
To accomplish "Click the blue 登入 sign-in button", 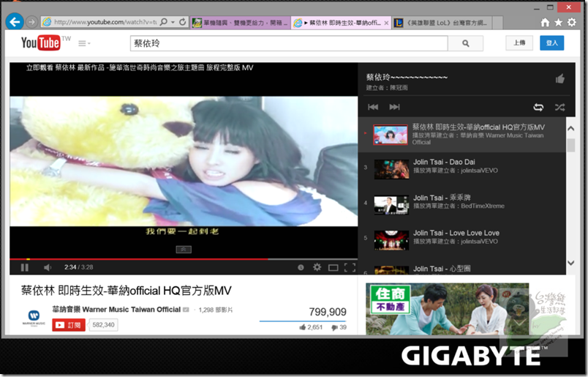I will pyautogui.click(x=551, y=42).
